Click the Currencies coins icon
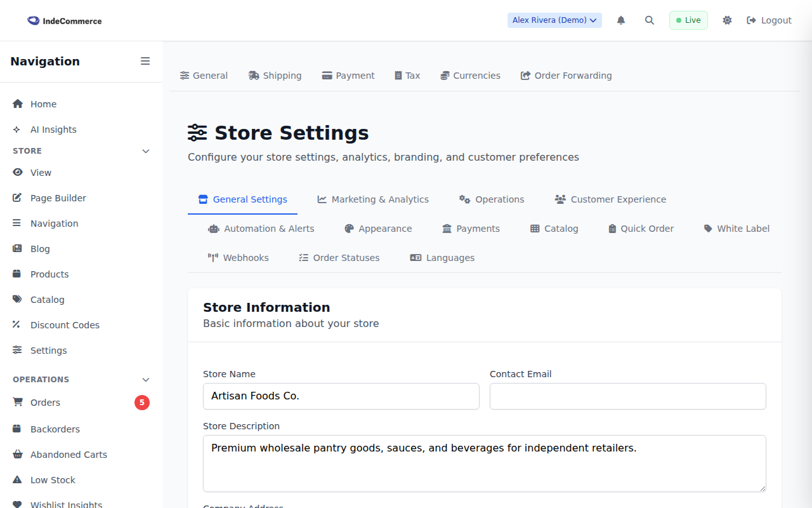 (445, 76)
